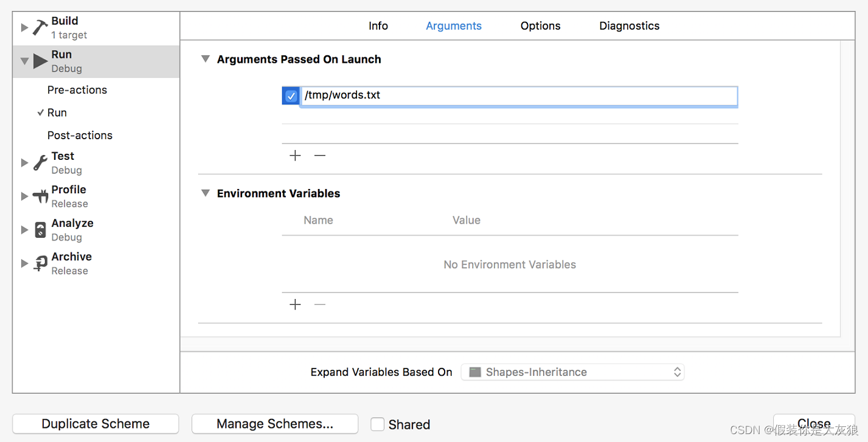Collapse the Environment Variables section
868x442 pixels.
(206, 193)
